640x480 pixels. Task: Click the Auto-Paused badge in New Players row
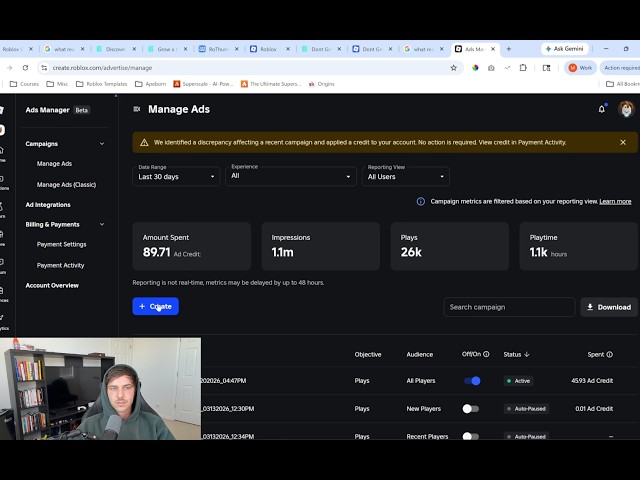(526, 409)
